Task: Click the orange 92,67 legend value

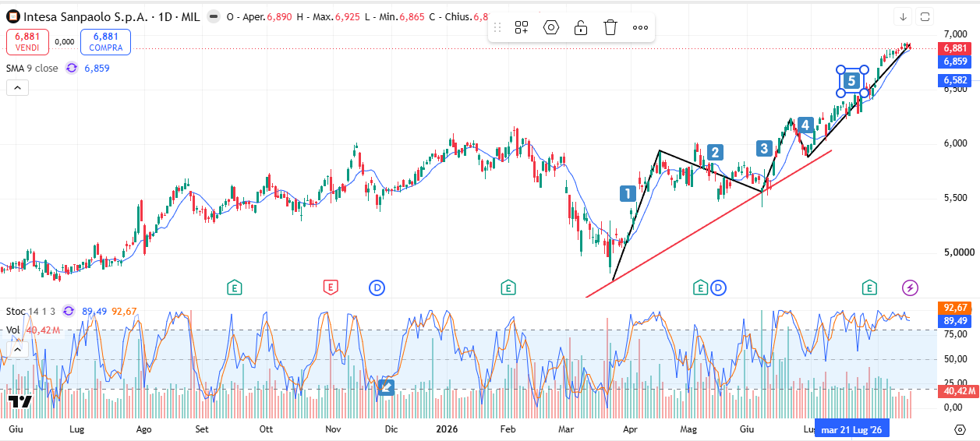Action: click(x=124, y=312)
